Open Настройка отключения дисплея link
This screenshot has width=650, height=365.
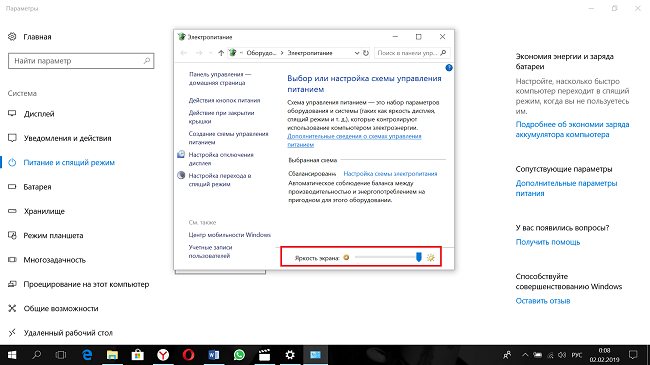pos(221,158)
